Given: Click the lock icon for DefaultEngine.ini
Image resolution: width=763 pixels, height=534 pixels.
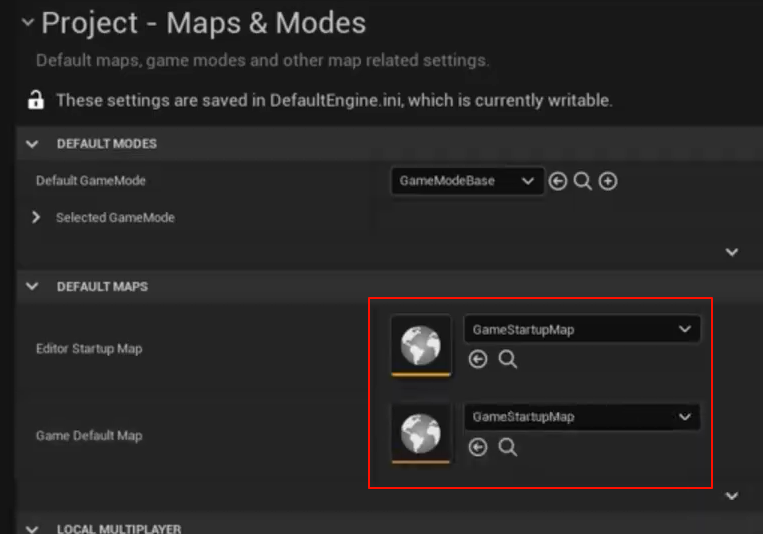Looking at the screenshot, I should (x=36, y=100).
